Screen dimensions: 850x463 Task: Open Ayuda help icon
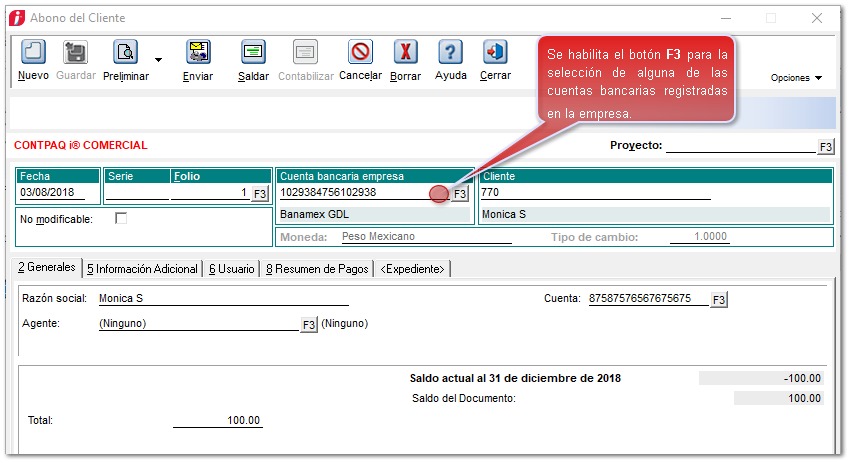click(451, 53)
